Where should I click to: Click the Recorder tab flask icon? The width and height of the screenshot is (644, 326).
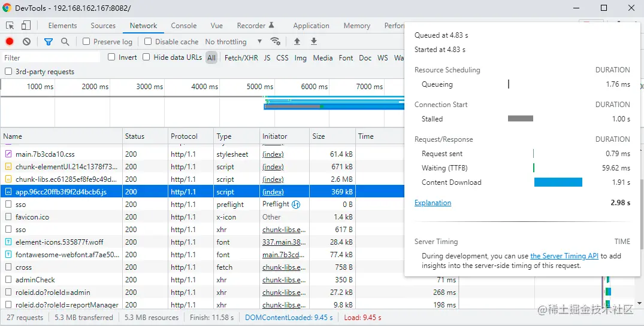[271, 26]
